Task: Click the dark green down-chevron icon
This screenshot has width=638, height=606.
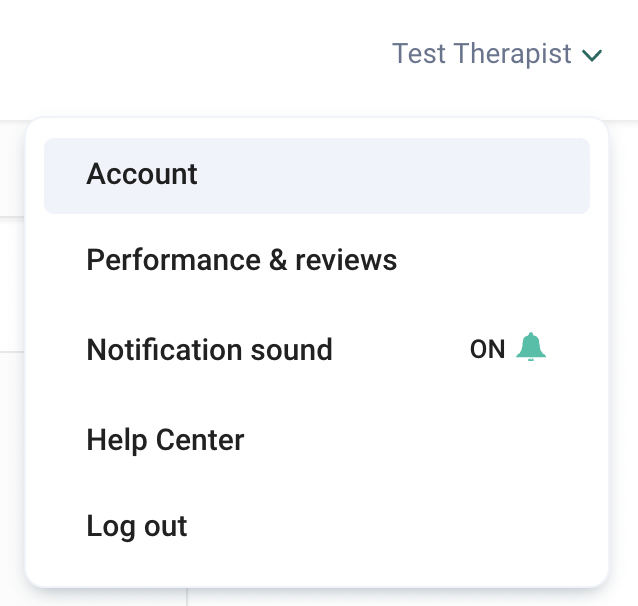Action: click(x=592, y=55)
